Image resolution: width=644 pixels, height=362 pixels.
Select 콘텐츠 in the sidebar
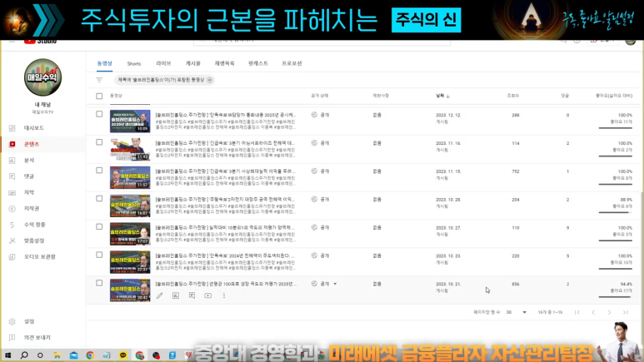[x=31, y=144]
